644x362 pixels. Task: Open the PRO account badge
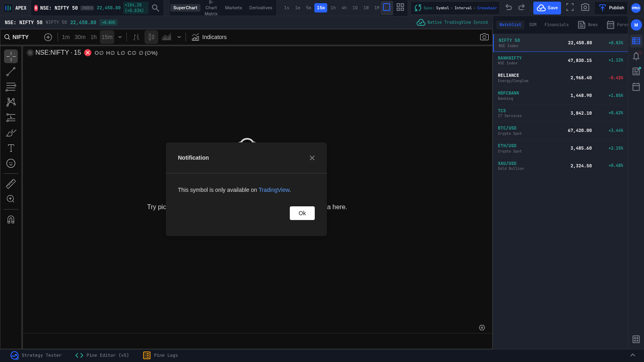[636, 8]
